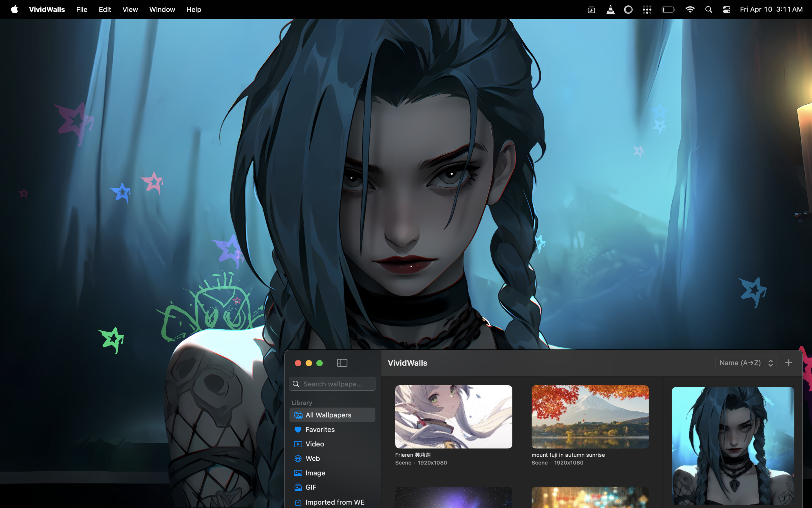Click 'Scene · 1920x1080' under Frieren
The image size is (812, 508).
click(x=421, y=463)
